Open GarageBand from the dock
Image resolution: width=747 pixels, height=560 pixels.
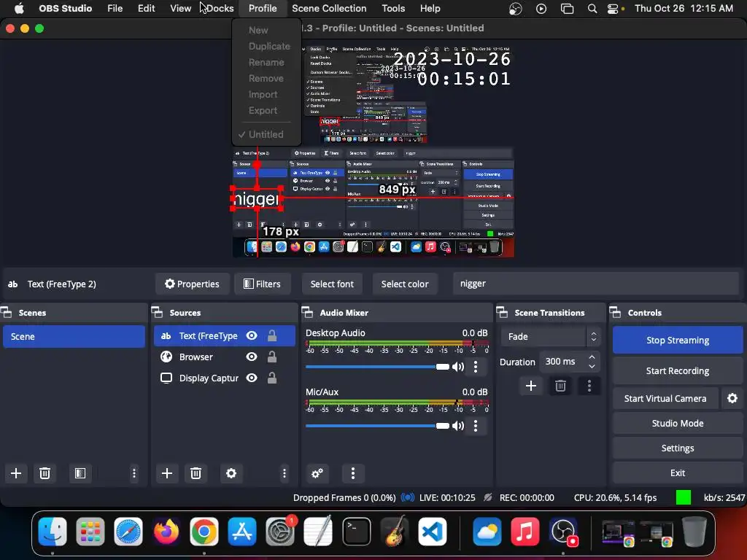click(x=395, y=531)
